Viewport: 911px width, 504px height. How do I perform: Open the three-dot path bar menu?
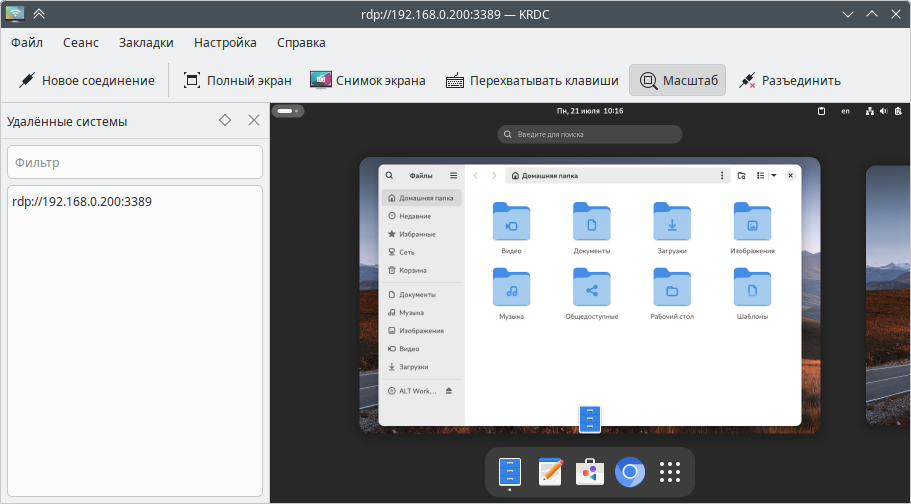pos(722,176)
